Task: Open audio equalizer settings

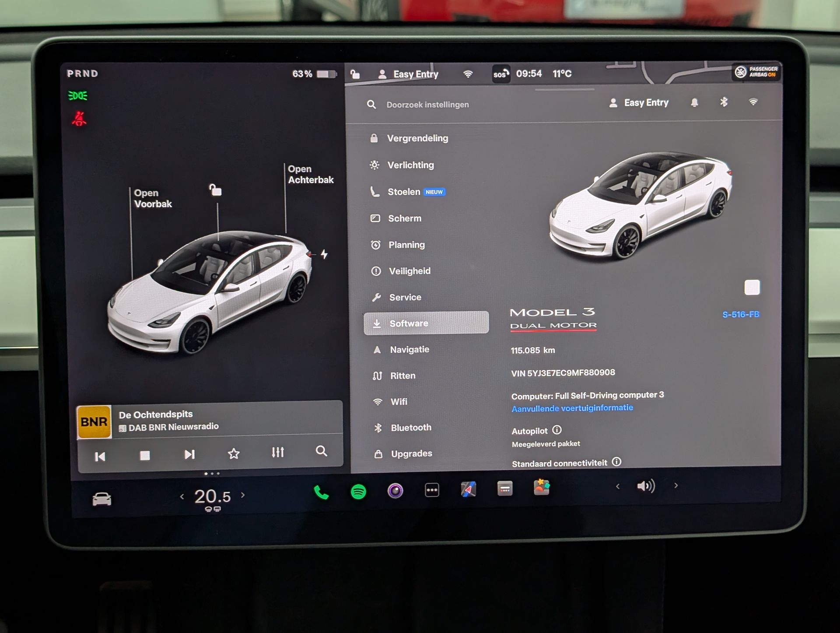Action: pos(278,452)
